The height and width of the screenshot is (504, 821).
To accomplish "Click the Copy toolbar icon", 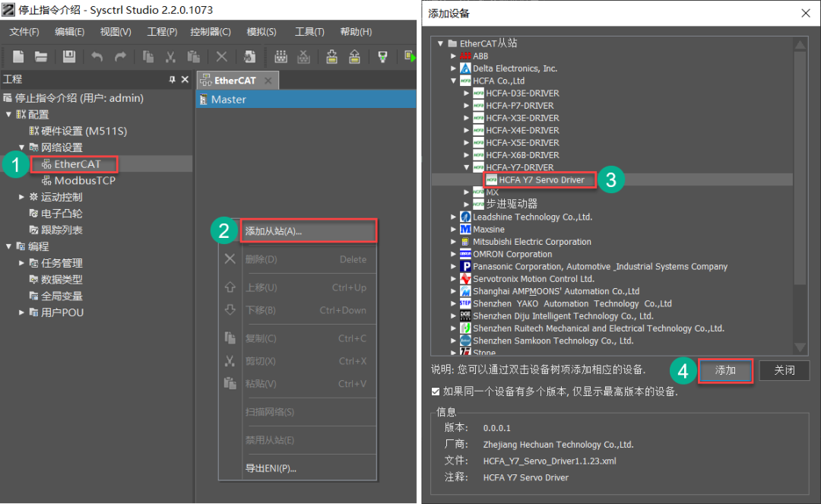I will 148,56.
